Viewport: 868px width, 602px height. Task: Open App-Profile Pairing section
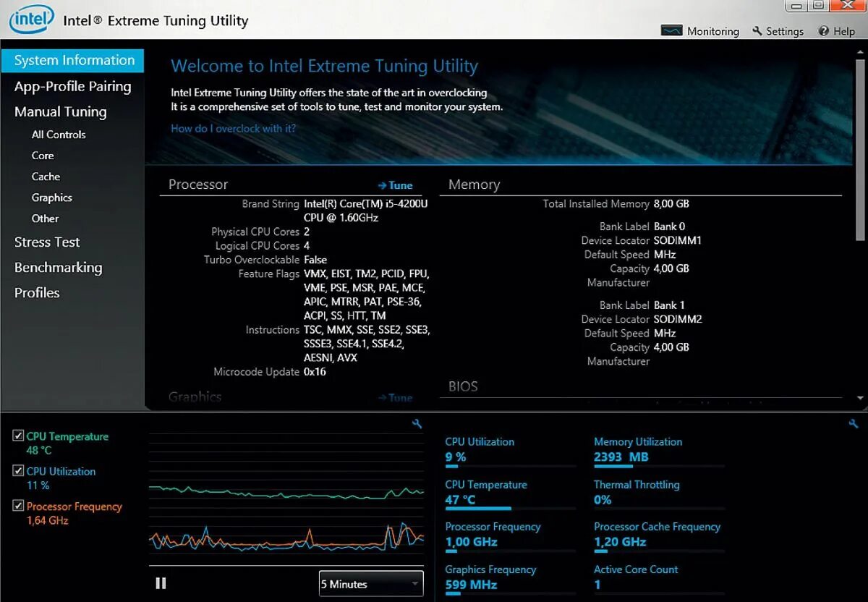point(72,86)
